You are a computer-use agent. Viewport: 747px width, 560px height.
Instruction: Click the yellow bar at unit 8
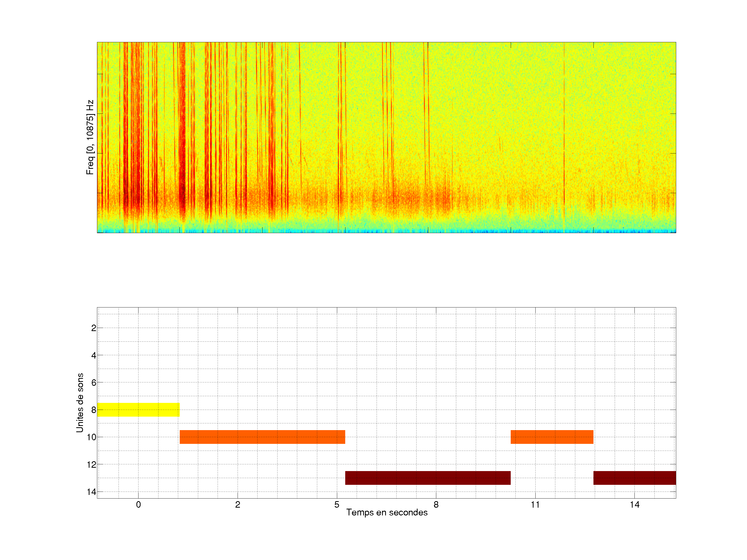pos(138,409)
